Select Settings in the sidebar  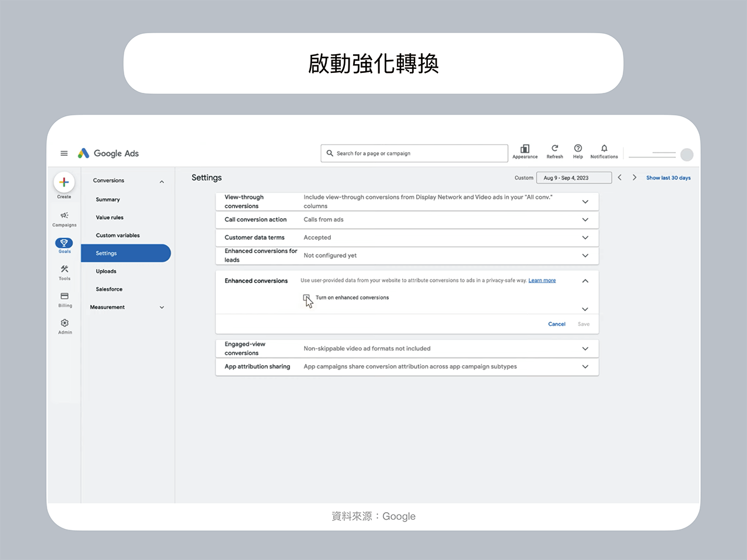tap(125, 253)
